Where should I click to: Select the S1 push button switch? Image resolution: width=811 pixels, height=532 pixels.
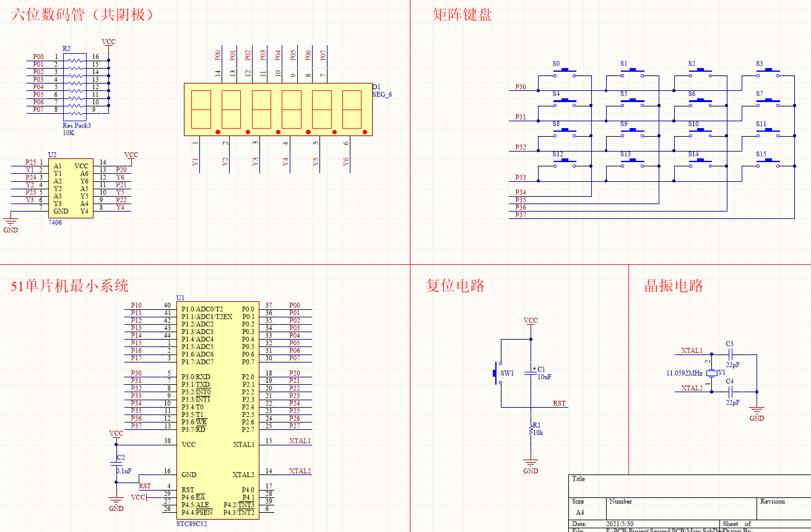pyautogui.click(x=632, y=74)
